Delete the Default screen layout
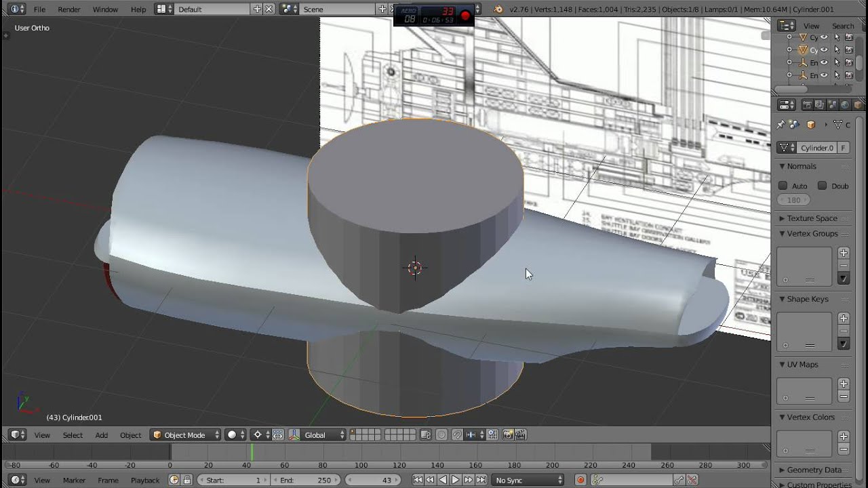868x488 pixels. click(269, 9)
